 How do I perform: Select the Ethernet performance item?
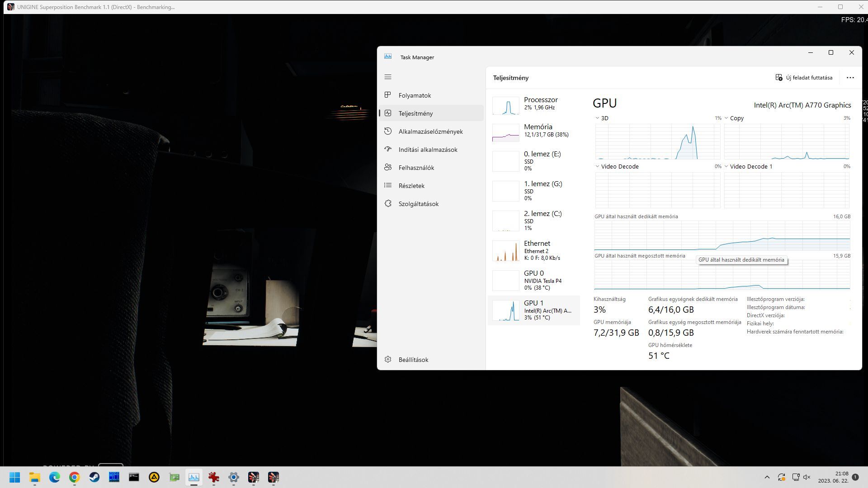tap(533, 250)
